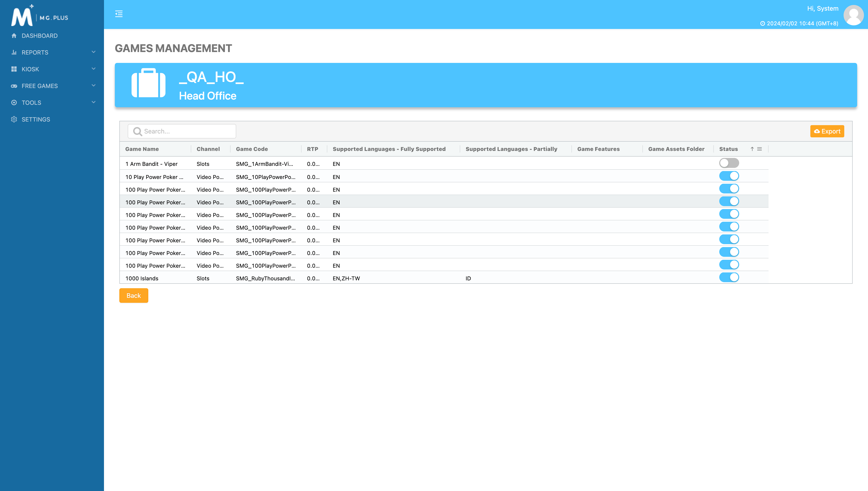868x491 pixels.
Task: Click the MG Plus logo
Action: 39,16
